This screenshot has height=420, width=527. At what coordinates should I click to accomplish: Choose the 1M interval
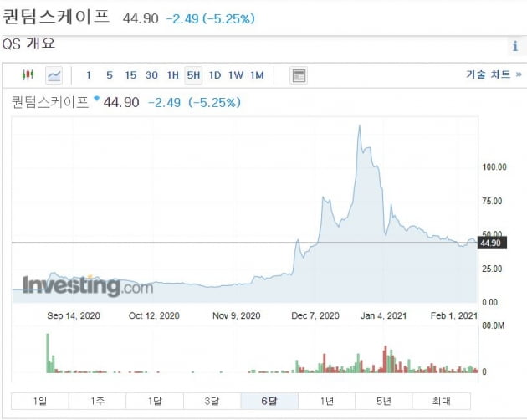click(257, 75)
